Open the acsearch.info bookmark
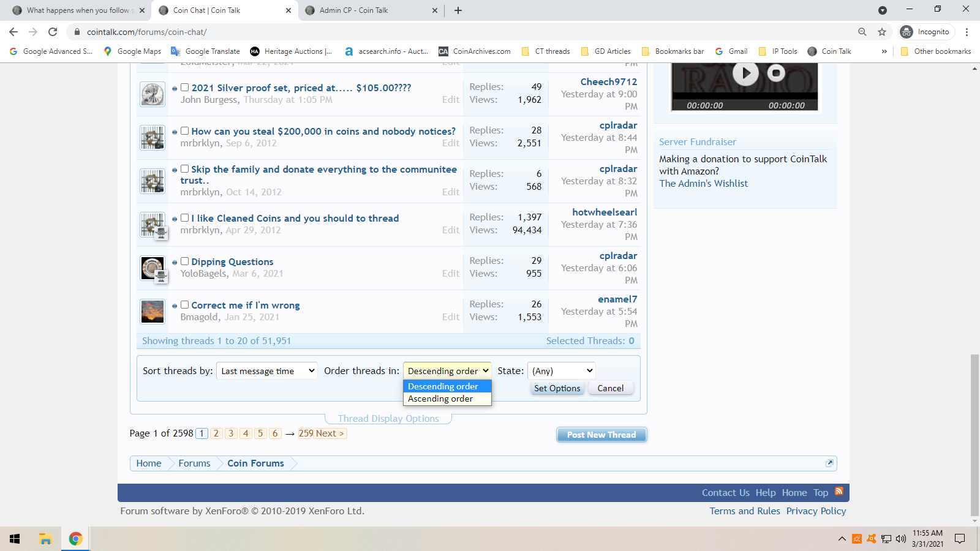The height and width of the screenshot is (551, 980). tap(386, 51)
